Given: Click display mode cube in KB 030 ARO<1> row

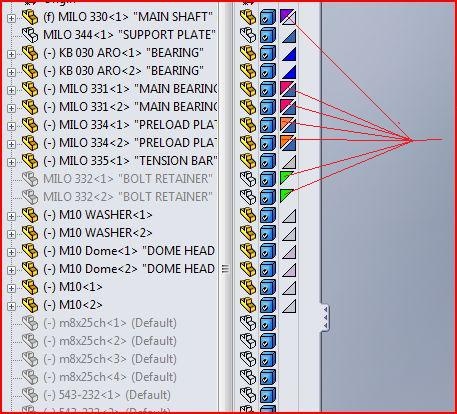Looking at the screenshot, I should pos(268,53).
